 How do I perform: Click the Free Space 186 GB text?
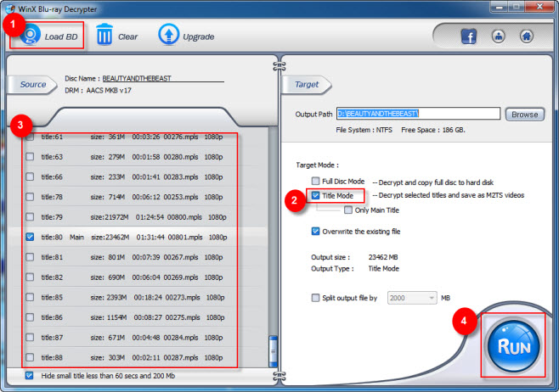(433, 130)
